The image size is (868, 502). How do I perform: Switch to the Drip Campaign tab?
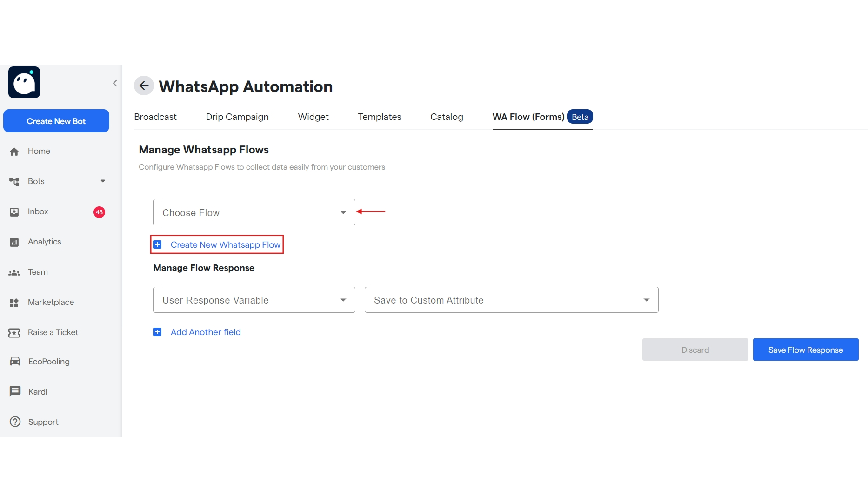coord(237,117)
